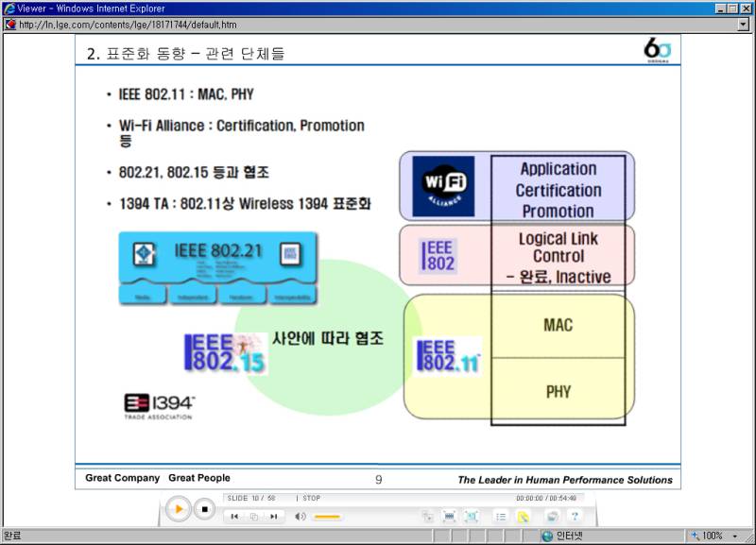Click the Internet zone globe icon
The height and width of the screenshot is (545, 756).
(x=547, y=536)
